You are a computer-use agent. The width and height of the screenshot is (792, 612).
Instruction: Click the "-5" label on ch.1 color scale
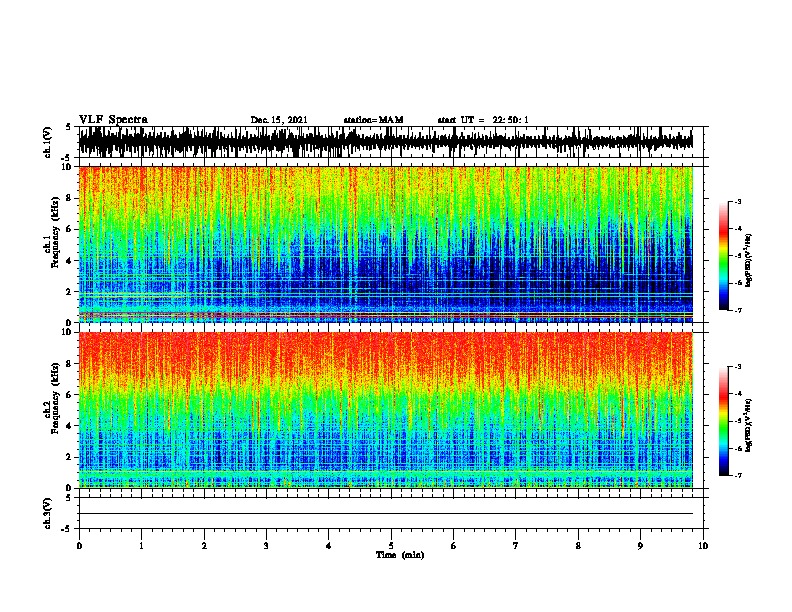click(x=738, y=256)
